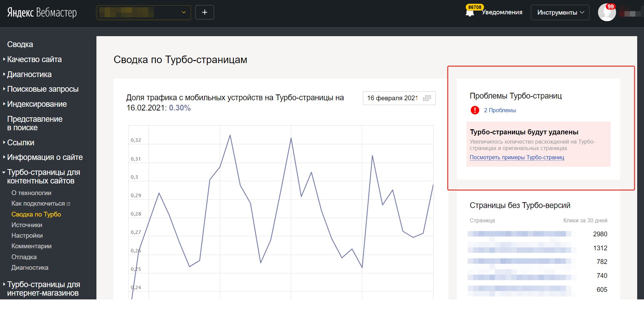This screenshot has height=311, width=644.
Task: Expand Турбо-страницы для интернет-магазинов section
Action: pos(44,289)
